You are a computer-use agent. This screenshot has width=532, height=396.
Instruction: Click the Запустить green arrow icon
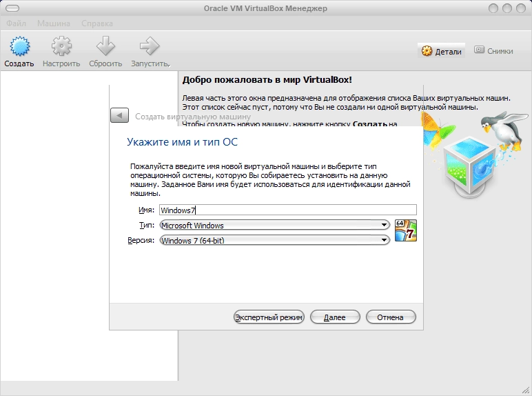[150, 46]
